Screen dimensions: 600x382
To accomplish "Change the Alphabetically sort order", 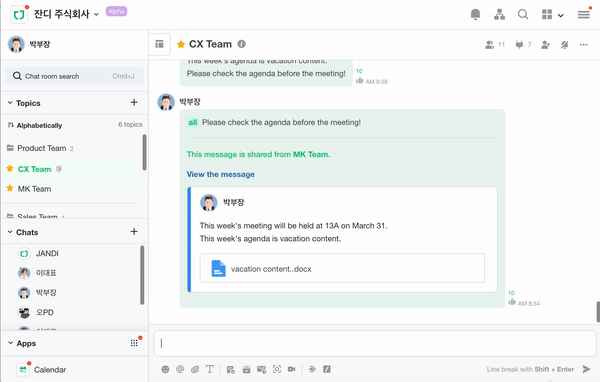I will (x=35, y=125).
